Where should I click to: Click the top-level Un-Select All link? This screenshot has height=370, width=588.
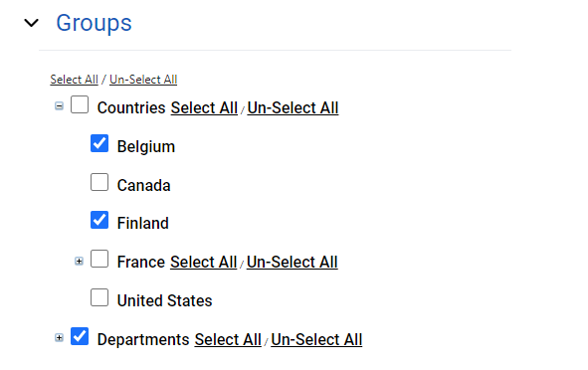click(143, 80)
